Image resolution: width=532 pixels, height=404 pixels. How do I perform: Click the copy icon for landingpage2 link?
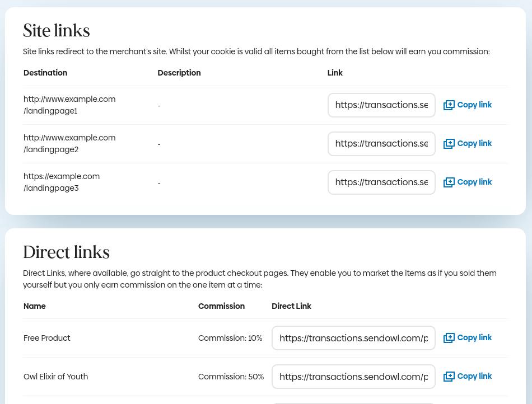click(x=449, y=144)
